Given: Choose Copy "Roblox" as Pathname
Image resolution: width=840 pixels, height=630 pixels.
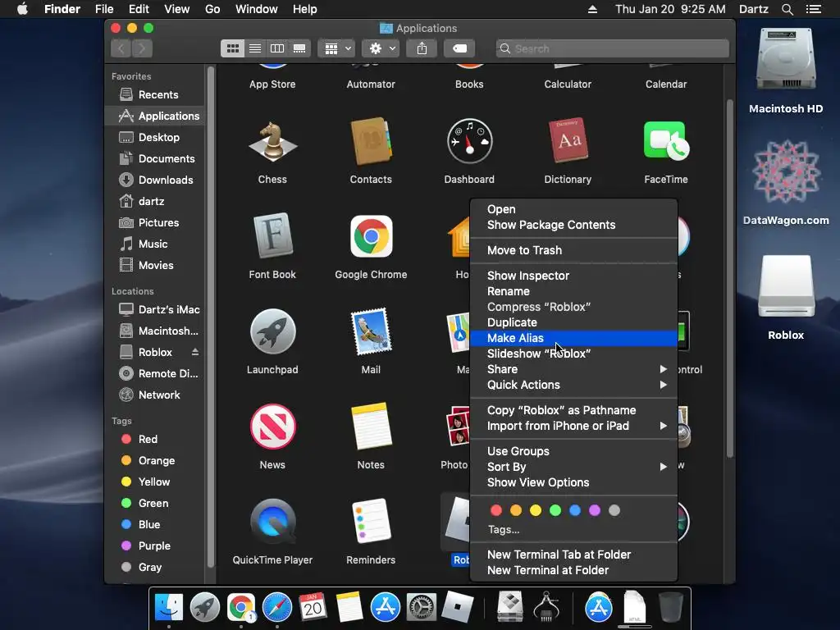Looking at the screenshot, I should (573, 410).
